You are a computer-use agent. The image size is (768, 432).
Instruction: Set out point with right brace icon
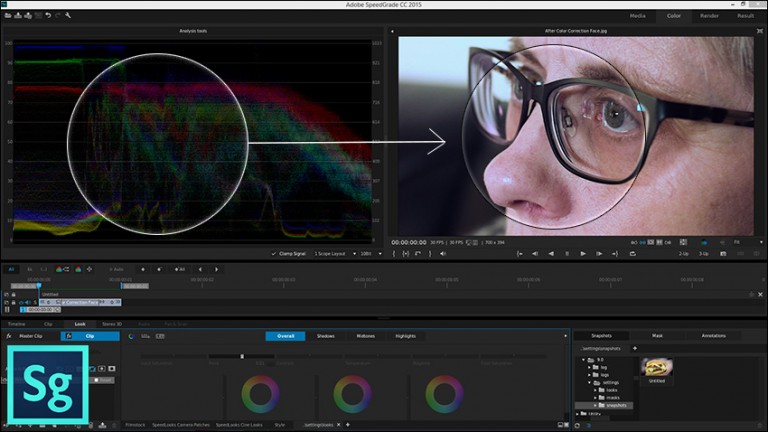(x=430, y=254)
